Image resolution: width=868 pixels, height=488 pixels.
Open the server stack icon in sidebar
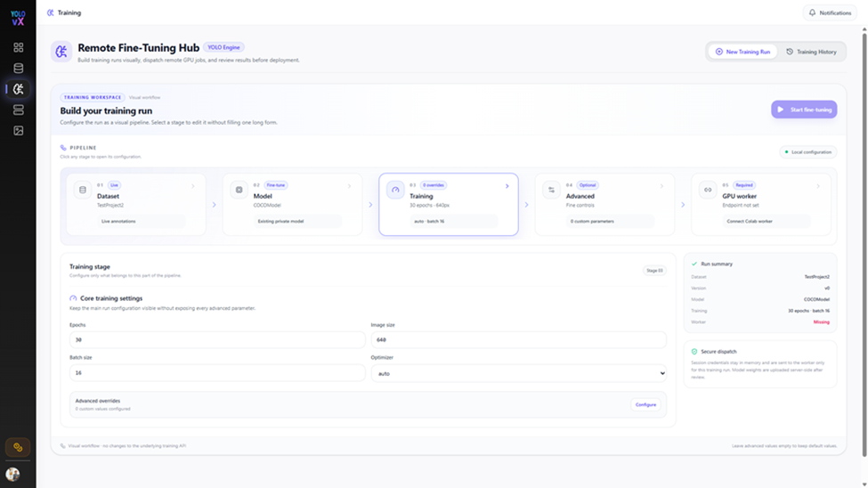point(19,110)
